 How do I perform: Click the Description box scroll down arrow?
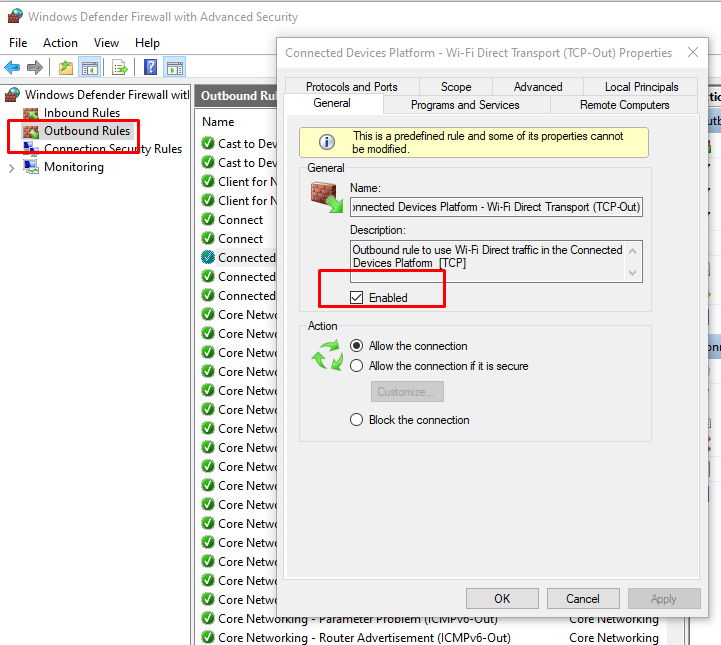coord(633,273)
